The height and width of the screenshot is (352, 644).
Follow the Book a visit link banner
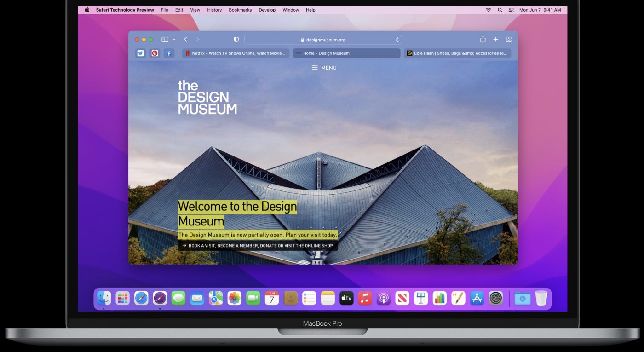point(258,246)
